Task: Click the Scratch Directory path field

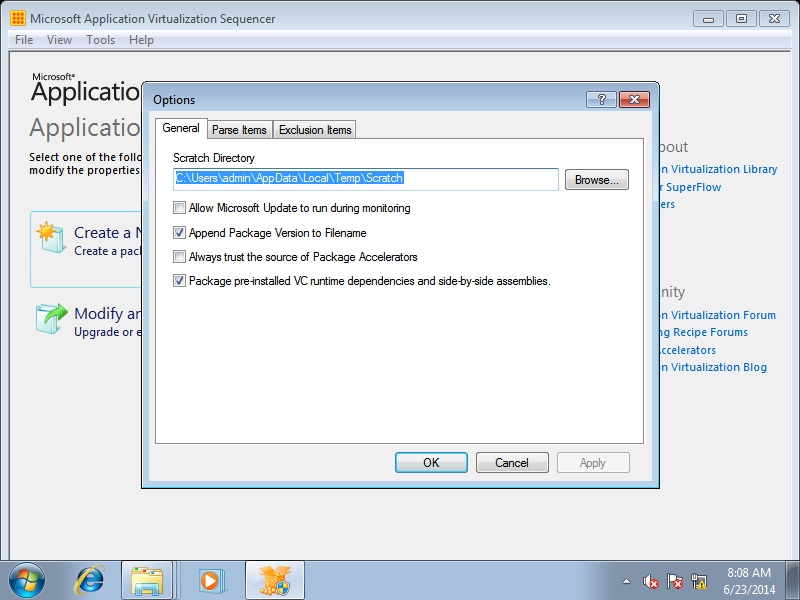Action: 365,179
